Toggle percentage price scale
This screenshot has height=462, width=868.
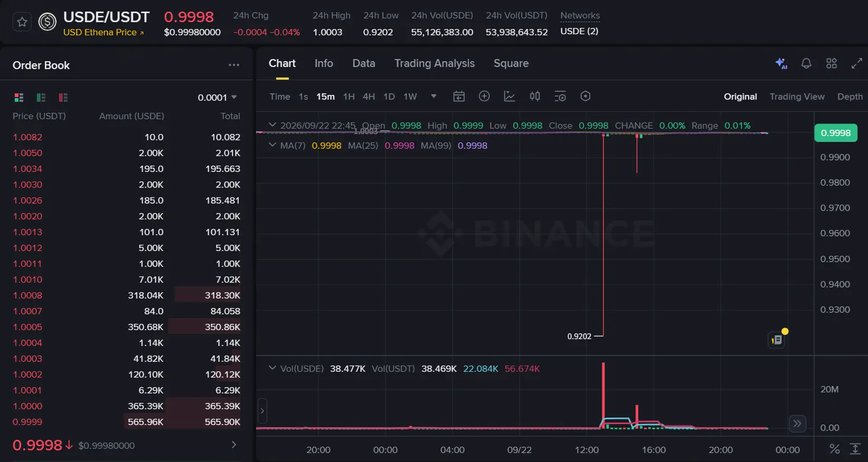(x=835, y=449)
